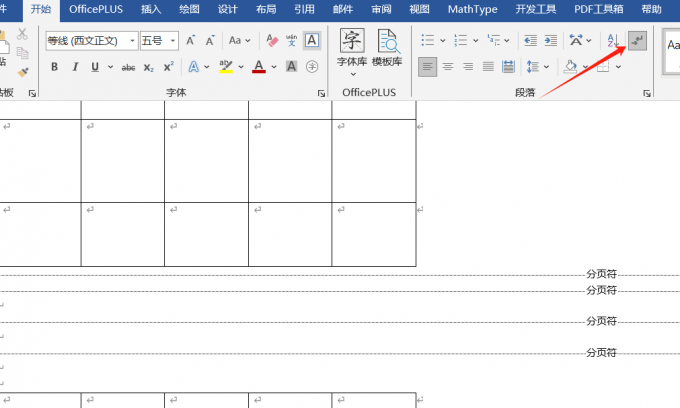
Task: Apply borders with the borders icon
Action: [x=603, y=66]
